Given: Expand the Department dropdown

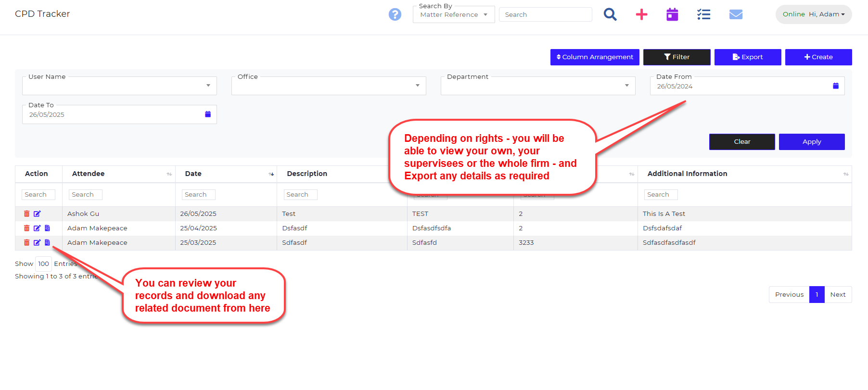Looking at the screenshot, I should (x=538, y=86).
